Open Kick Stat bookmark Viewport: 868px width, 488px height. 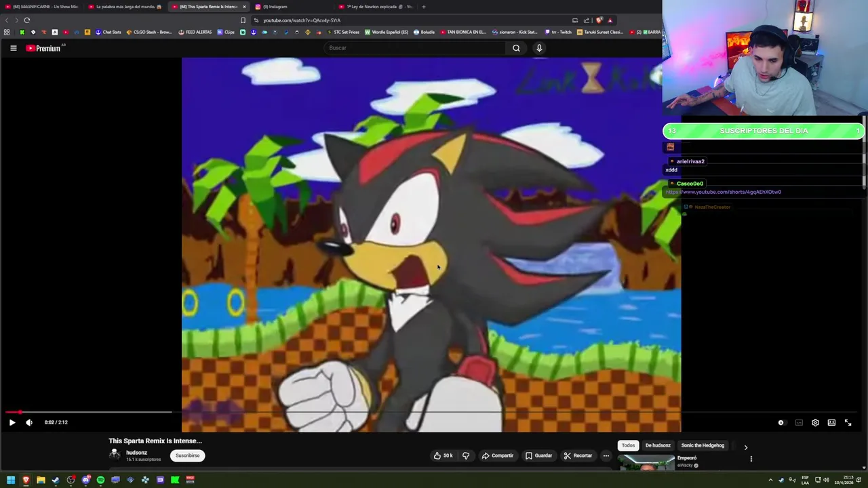515,32
